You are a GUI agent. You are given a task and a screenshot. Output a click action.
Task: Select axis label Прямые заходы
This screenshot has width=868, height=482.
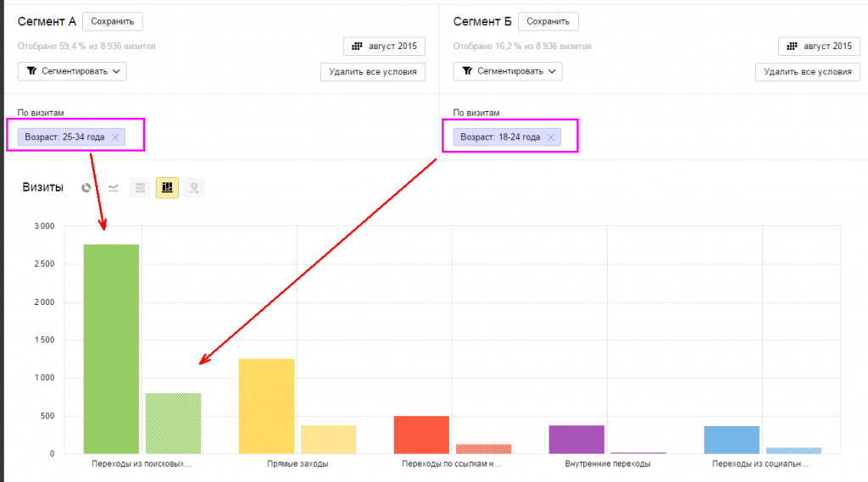[x=298, y=463]
